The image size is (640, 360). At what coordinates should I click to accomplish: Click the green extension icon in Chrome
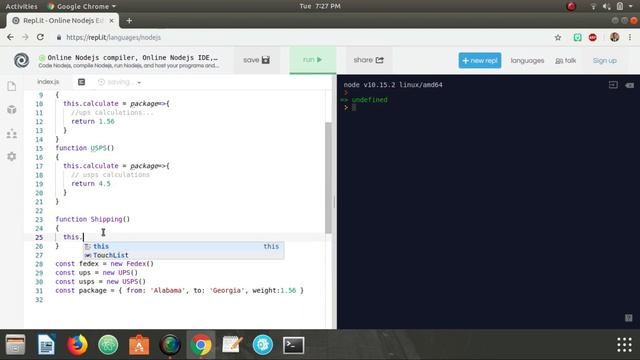577,38
